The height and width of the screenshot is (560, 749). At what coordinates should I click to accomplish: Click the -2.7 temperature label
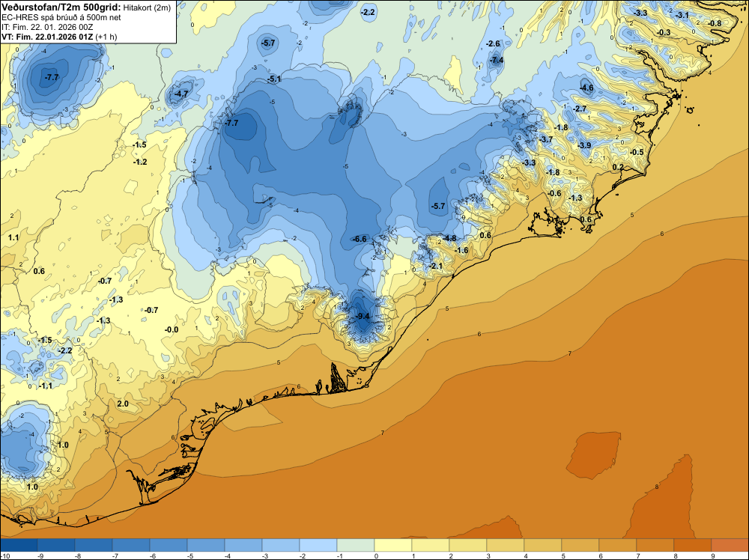tap(580, 109)
